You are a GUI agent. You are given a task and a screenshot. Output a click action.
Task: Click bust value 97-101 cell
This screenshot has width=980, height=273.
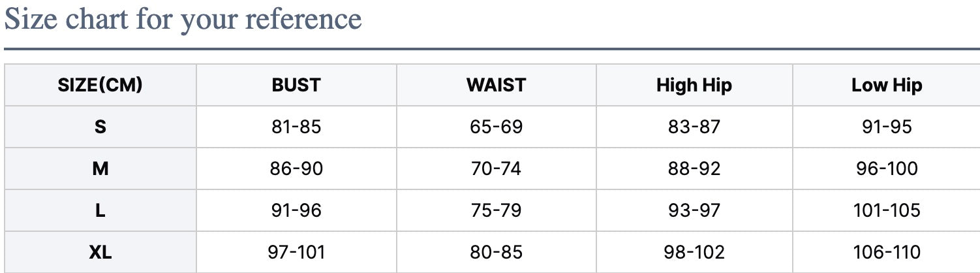[x=296, y=252]
